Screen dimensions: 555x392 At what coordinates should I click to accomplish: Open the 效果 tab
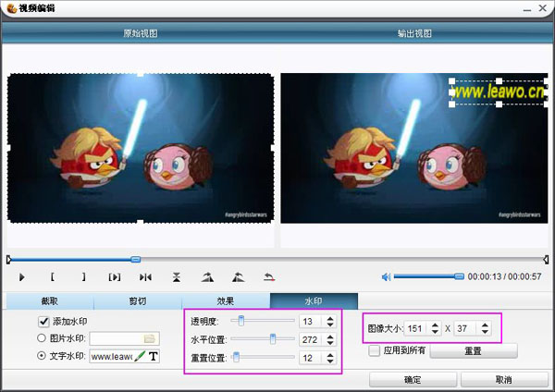pyautogui.click(x=226, y=301)
